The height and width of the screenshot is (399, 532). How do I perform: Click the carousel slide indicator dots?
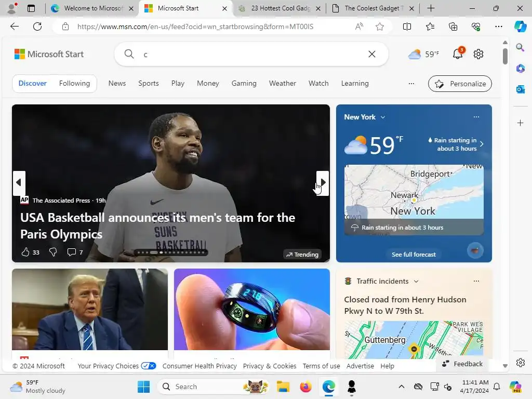point(171,252)
